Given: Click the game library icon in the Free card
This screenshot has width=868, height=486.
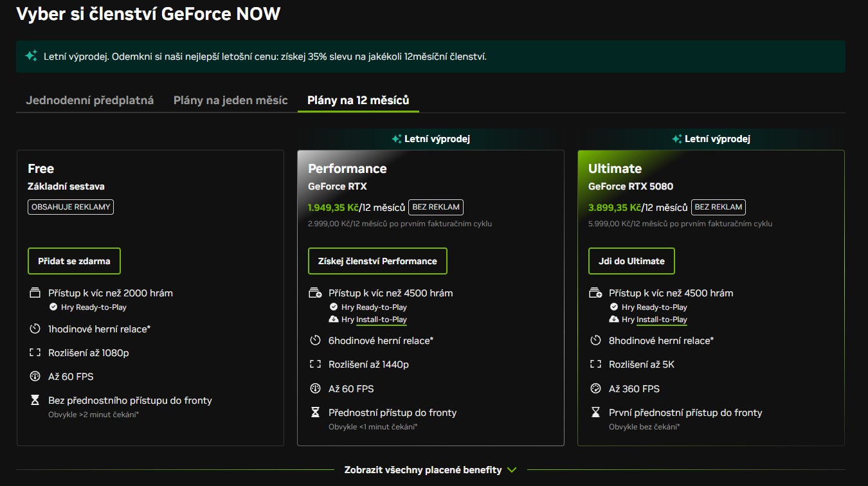Looking at the screenshot, I should click(35, 293).
